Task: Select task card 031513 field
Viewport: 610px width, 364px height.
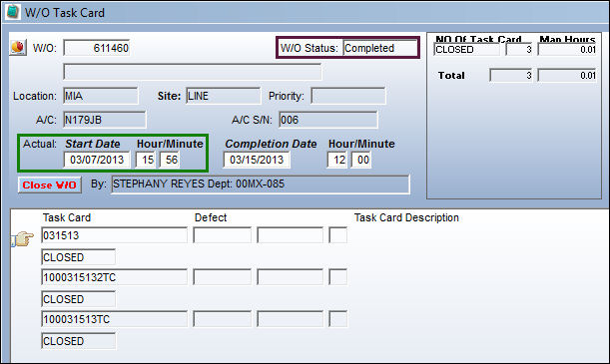Action: pos(114,235)
